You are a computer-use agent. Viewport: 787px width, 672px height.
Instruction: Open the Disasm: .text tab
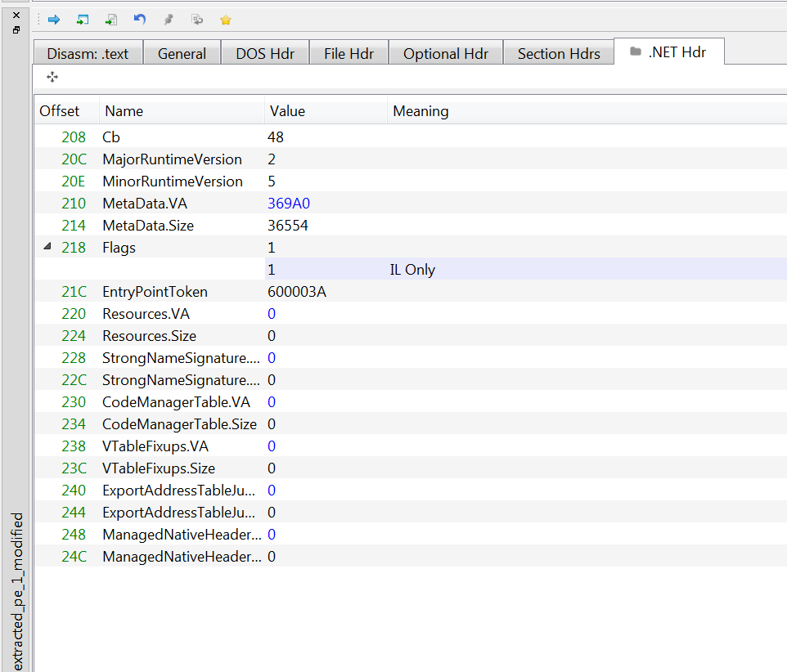(x=88, y=54)
